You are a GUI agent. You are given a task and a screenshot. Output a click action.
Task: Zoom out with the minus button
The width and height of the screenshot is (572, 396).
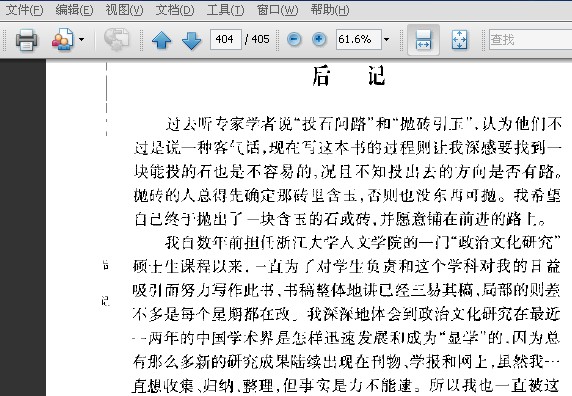[294, 39]
